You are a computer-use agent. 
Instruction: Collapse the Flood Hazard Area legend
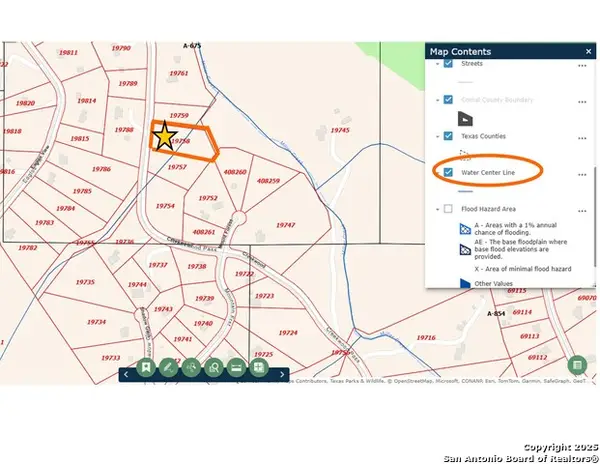(436, 209)
